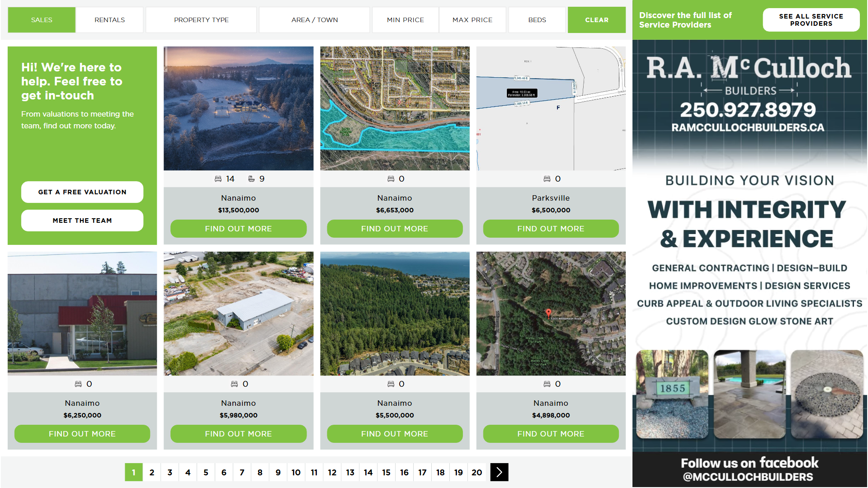Click bed icon on Parksville listing
868x488 pixels.
point(547,179)
